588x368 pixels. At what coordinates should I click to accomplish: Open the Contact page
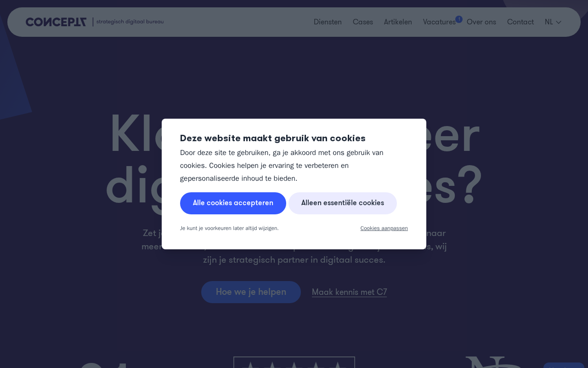520,22
